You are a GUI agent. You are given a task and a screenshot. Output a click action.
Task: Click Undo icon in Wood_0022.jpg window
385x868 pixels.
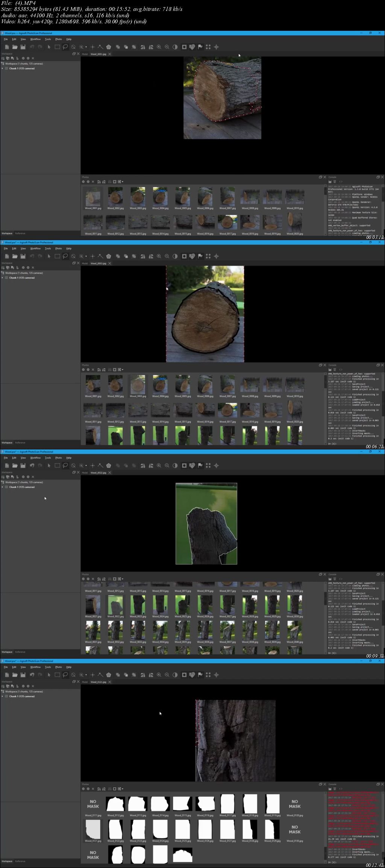pyautogui.click(x=32, y=466)
